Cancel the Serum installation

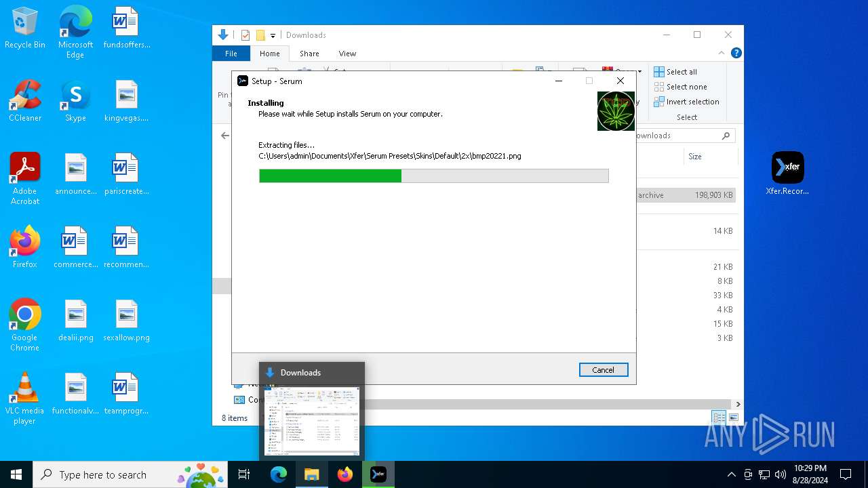click(604, 370)
